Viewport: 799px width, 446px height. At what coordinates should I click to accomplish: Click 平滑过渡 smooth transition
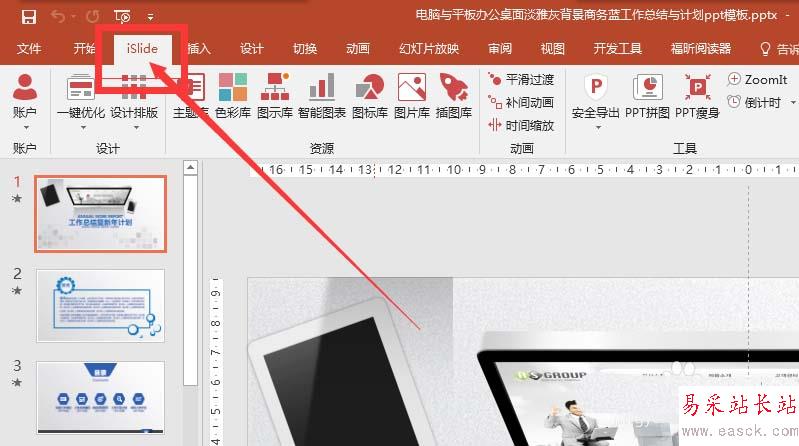click(521, 80)
